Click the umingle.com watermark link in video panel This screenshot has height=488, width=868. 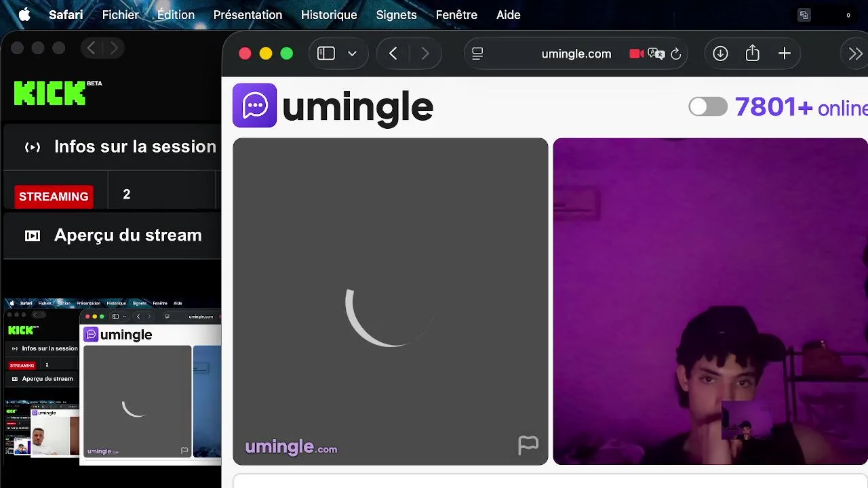tap(291, 447)
